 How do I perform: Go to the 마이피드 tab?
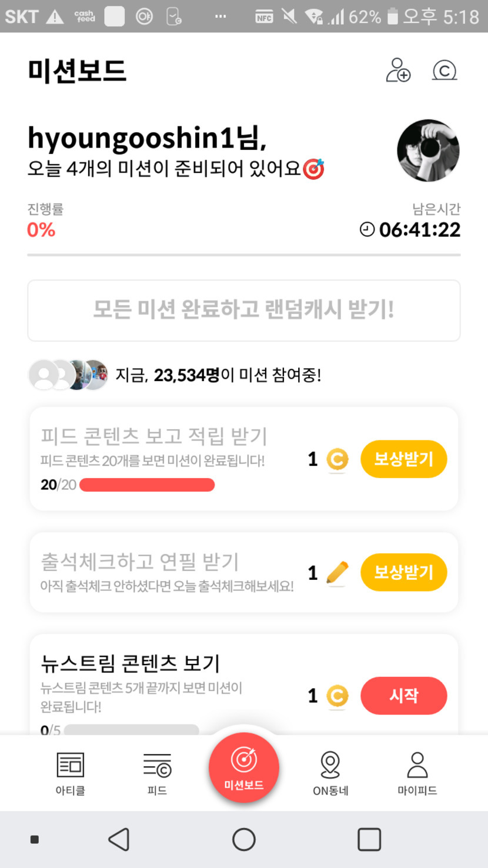[x=417, y=773]
